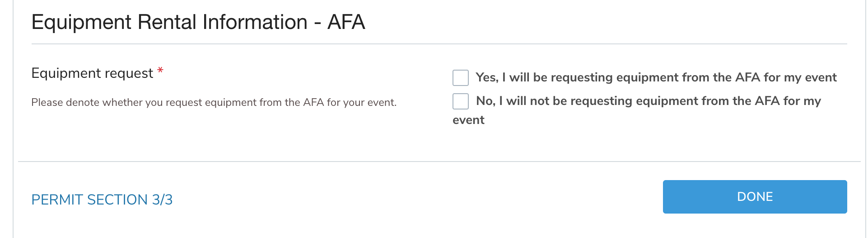Click the word 'No' beside second checkbox
This screenshot has height=238, width=868.
point(485,101)
